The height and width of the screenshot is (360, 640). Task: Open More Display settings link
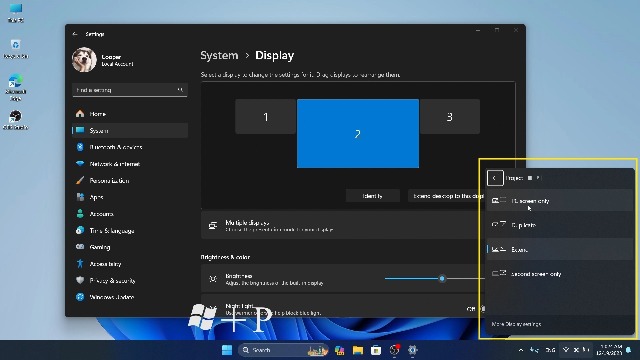(516, 324)
